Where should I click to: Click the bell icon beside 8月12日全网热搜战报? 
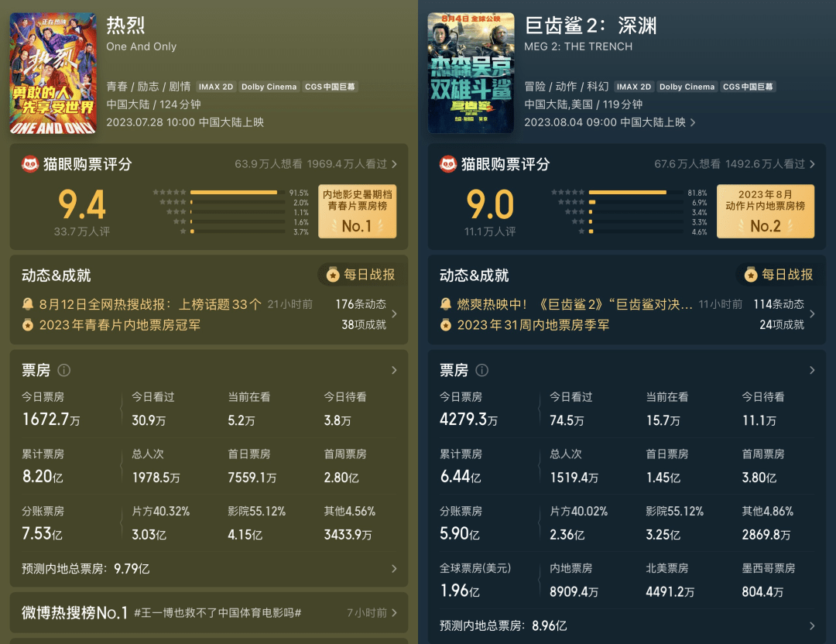[x=28, y=304]
